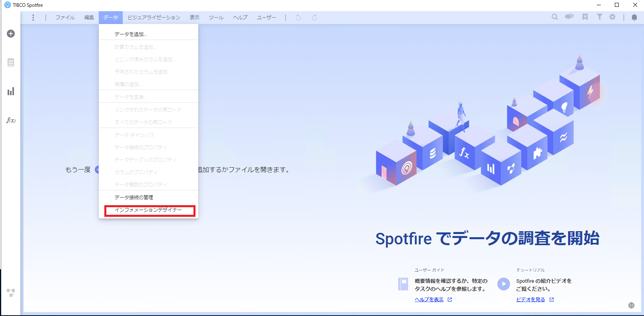This screenshot has height=316, width=644.
Task: Open the 編集 menu
Action: point(89,18)
